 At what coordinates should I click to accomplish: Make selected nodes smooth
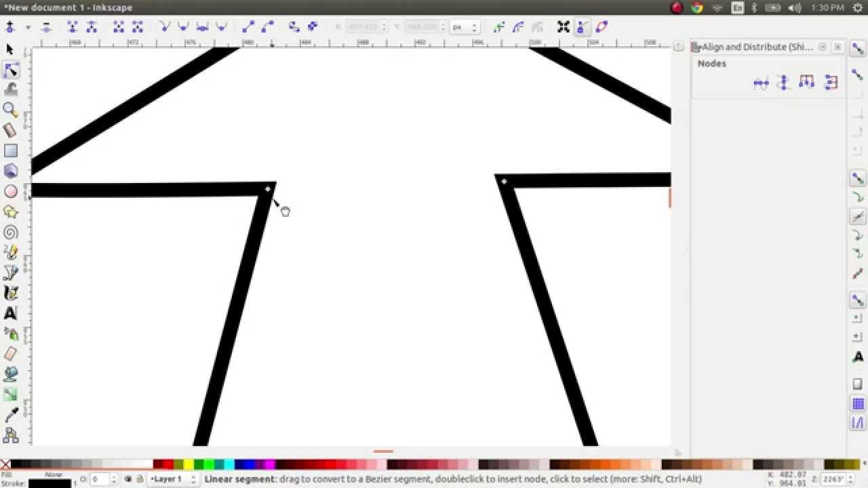[183, 27]
